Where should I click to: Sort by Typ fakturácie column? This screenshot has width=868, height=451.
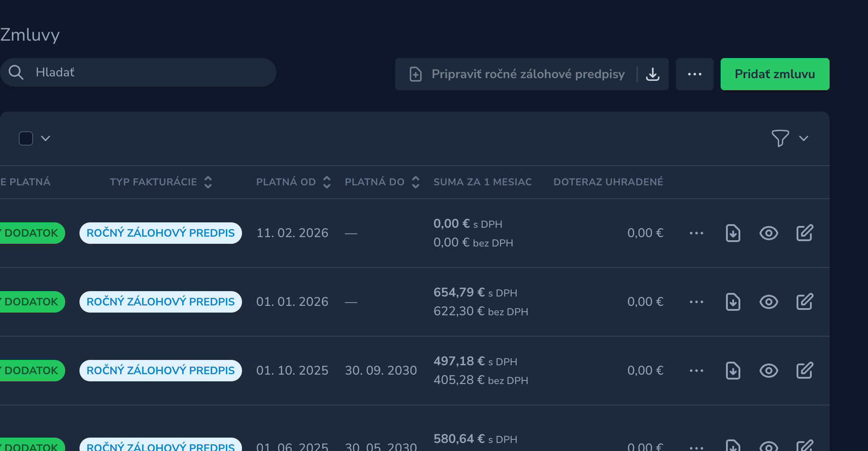pos(161,182)
